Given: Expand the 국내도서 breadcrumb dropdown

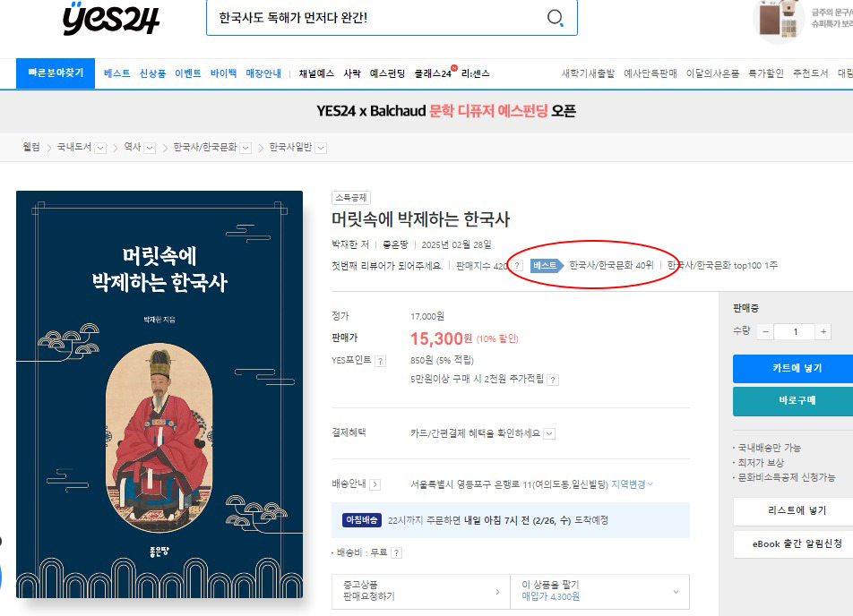Looking at the screenshot, I should [100, 148].
